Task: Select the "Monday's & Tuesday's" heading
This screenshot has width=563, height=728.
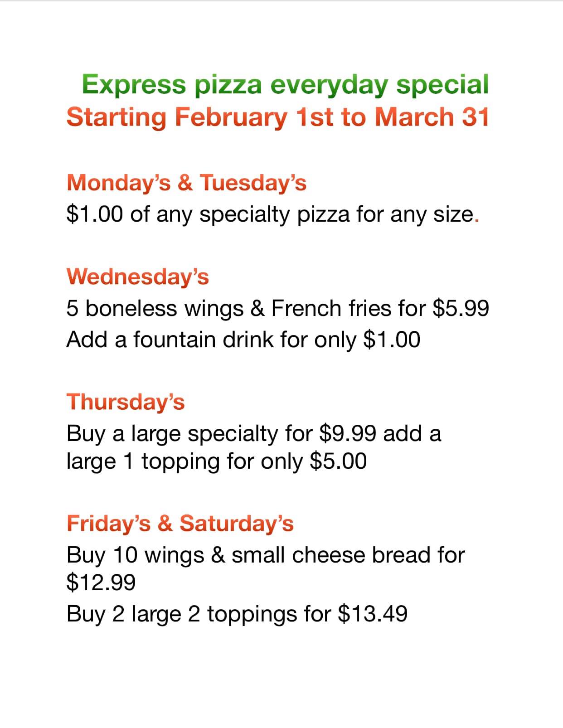Action: 186,183
